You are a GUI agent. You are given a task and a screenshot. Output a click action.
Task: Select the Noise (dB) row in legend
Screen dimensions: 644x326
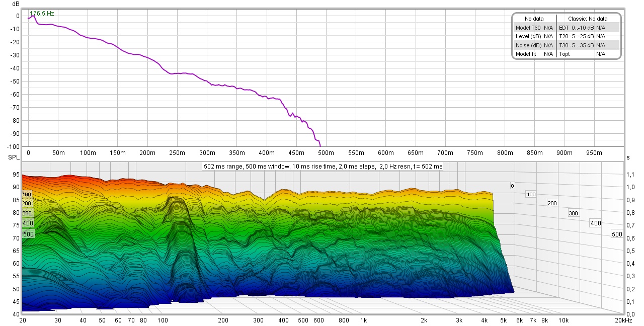tap(534, 45)
